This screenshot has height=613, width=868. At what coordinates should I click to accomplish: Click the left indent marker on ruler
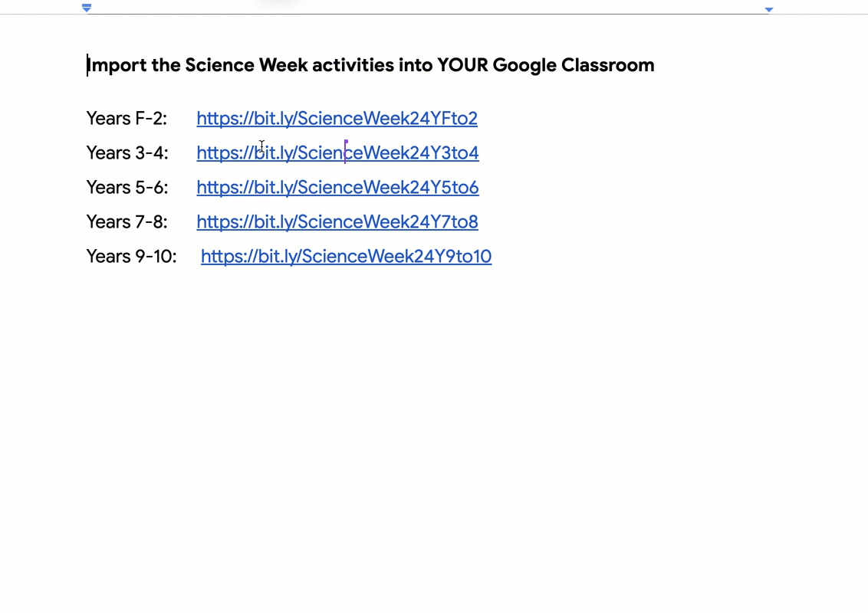pos(87,8)
